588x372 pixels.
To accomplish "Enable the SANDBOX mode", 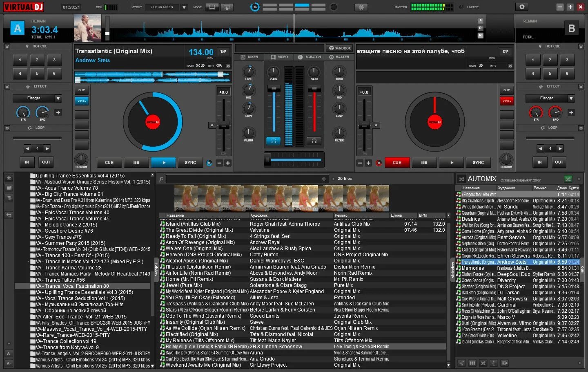I will [x=340, y=48].
